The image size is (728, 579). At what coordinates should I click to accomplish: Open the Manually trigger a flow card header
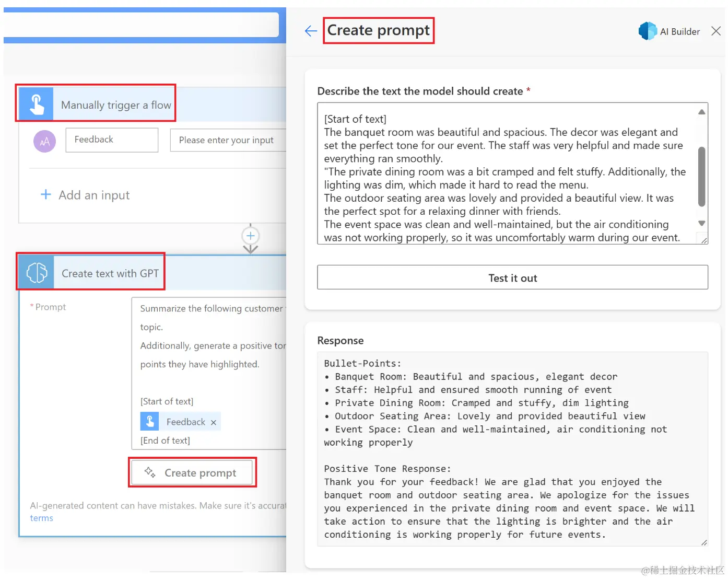tap(152, 104)
